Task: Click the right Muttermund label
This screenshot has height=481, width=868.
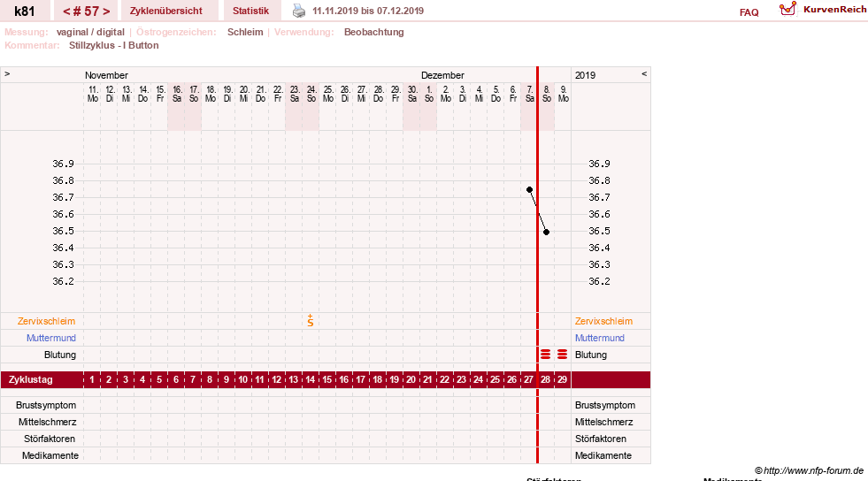Action: [600, 338]
